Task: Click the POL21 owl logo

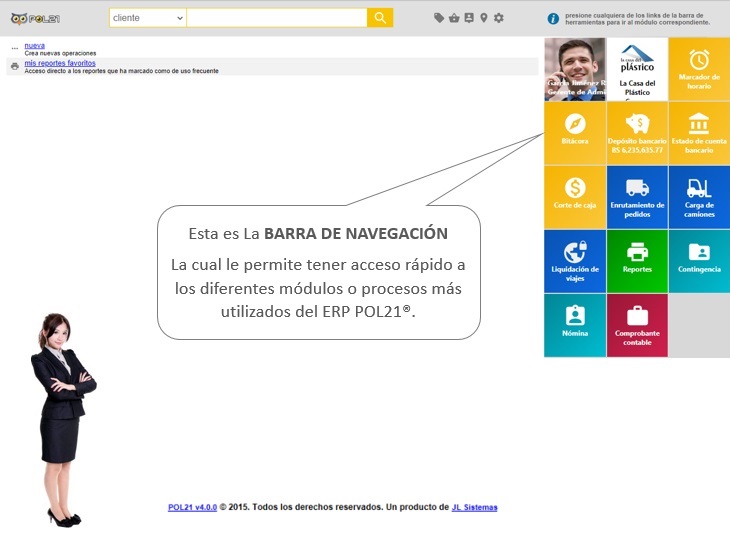Action: (x=35, y=19)
